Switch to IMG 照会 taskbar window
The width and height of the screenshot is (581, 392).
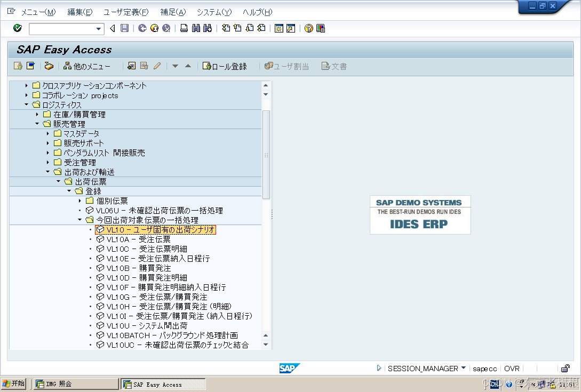tap(76, 384)
